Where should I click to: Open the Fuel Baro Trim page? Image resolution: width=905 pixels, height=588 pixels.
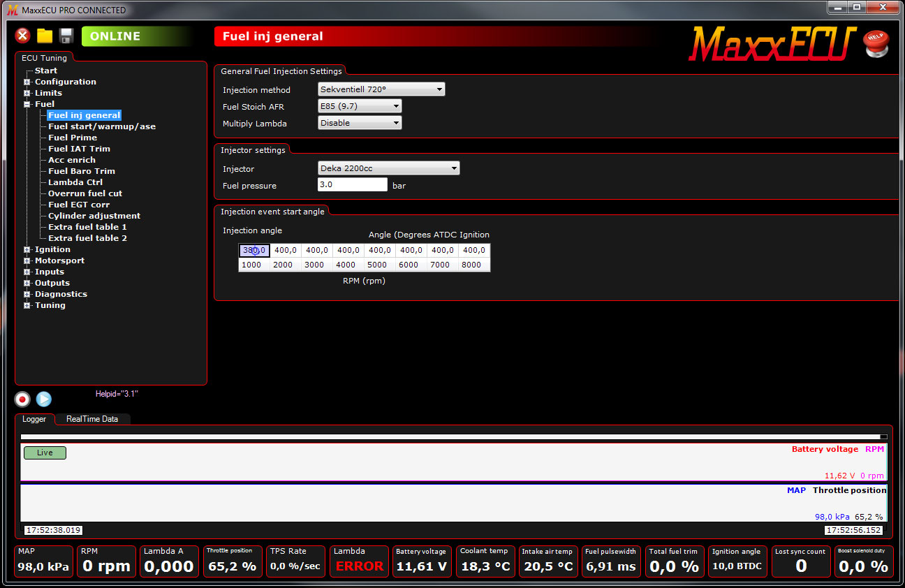tap(82, 171)
